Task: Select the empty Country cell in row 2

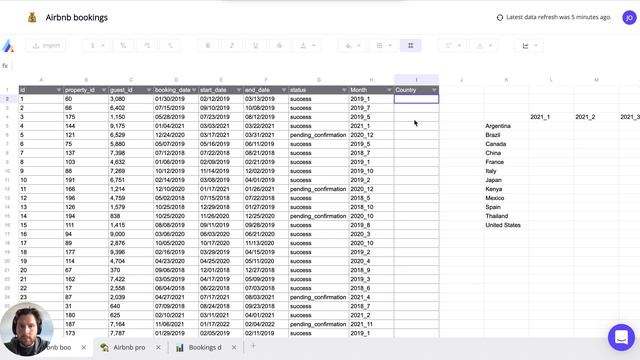Action: [416, 99]
